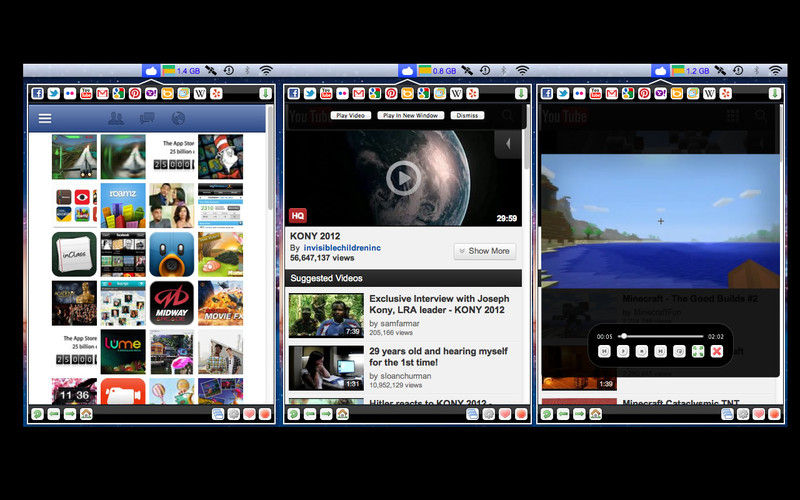Click next track button in video controls
The image size is (800, 500).
pyautogui.click(x=660, y=351)
